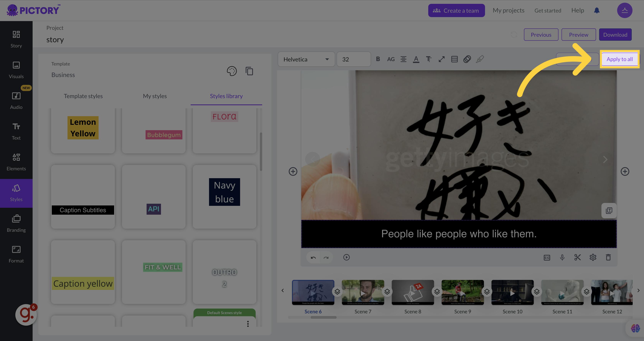Viewport: 644px width, 341px height.
Task: Click the Create a team button
Action: click(456, 11)
